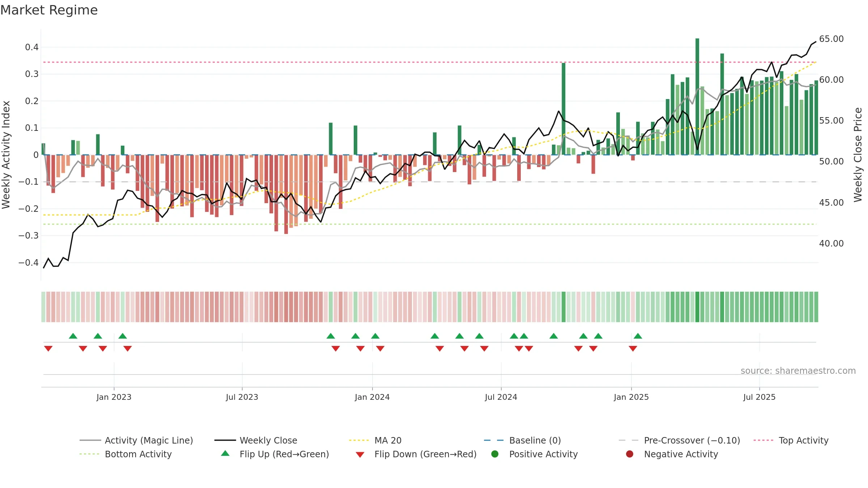
Task: Click the Bottom Activity legend entry
Action: pos(125,454)
